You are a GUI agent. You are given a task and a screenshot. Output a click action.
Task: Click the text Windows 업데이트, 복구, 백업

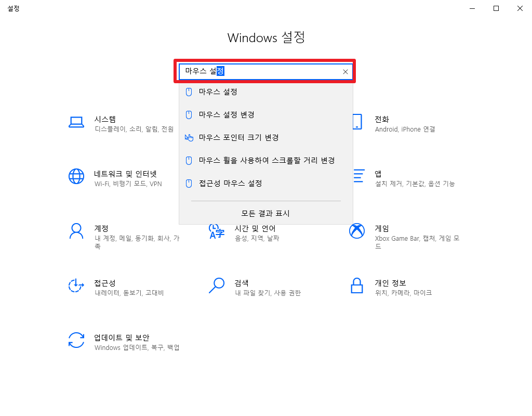[x=137, y=347]
